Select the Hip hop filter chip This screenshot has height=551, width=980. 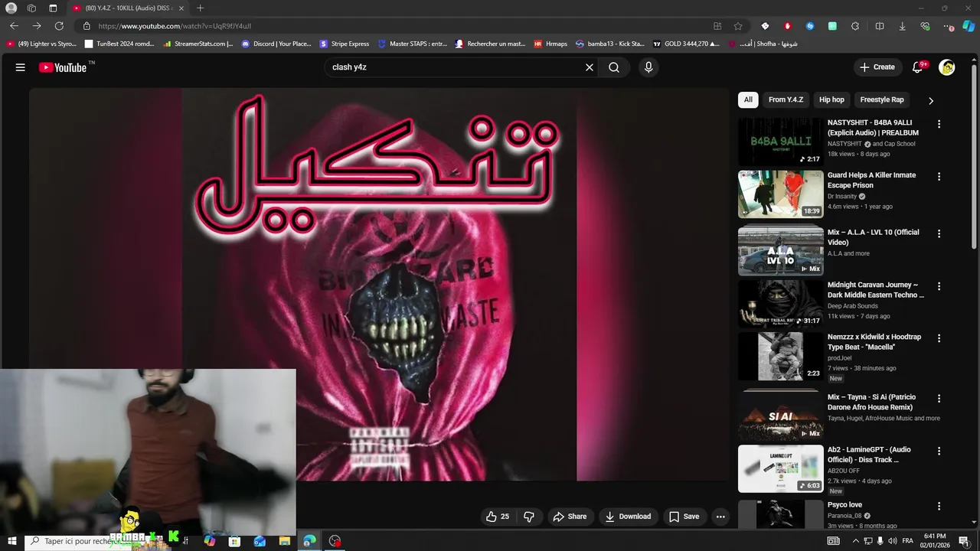pyautogui.click(x=831, y=99)
